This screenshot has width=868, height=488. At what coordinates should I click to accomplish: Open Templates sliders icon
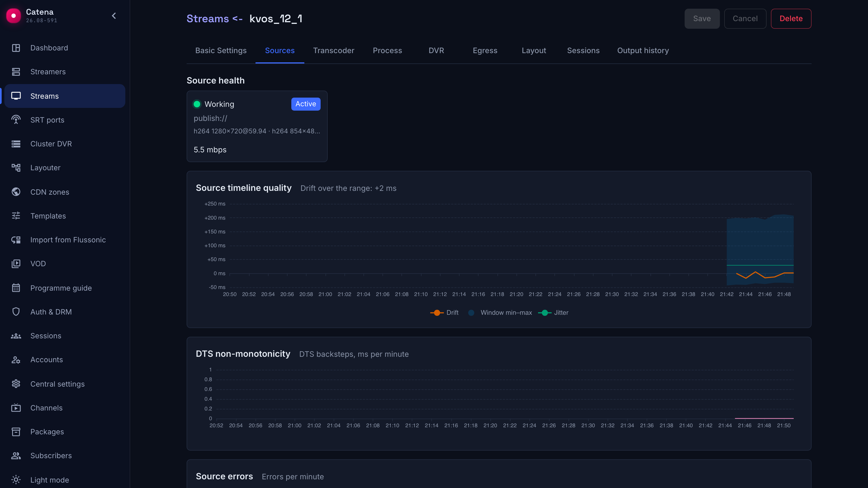point(16,216)
